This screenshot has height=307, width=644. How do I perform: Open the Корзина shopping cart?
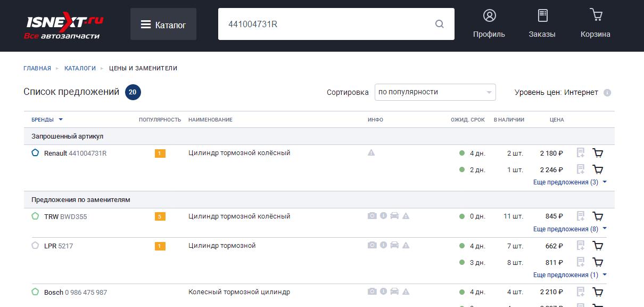point(596,15)
